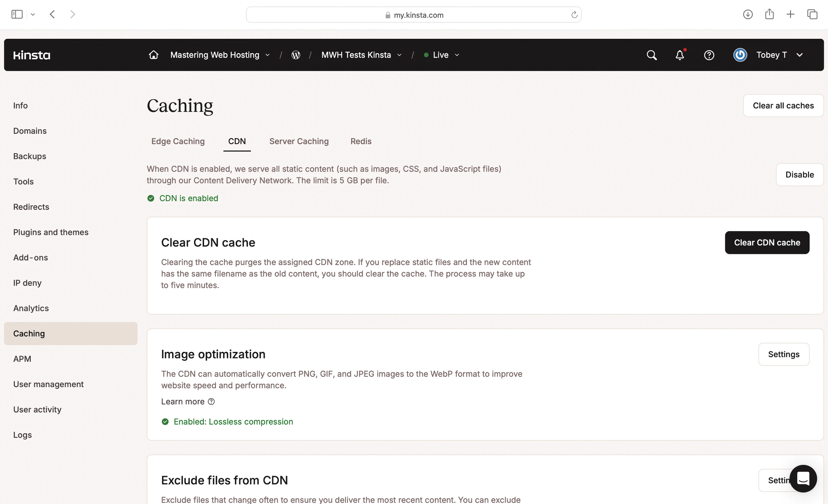Click the Clear CDN cache button

767,243
